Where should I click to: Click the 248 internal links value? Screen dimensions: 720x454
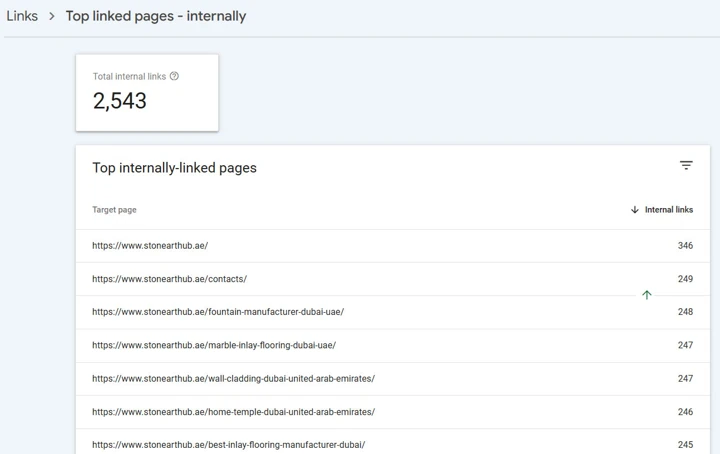(685, 312)
